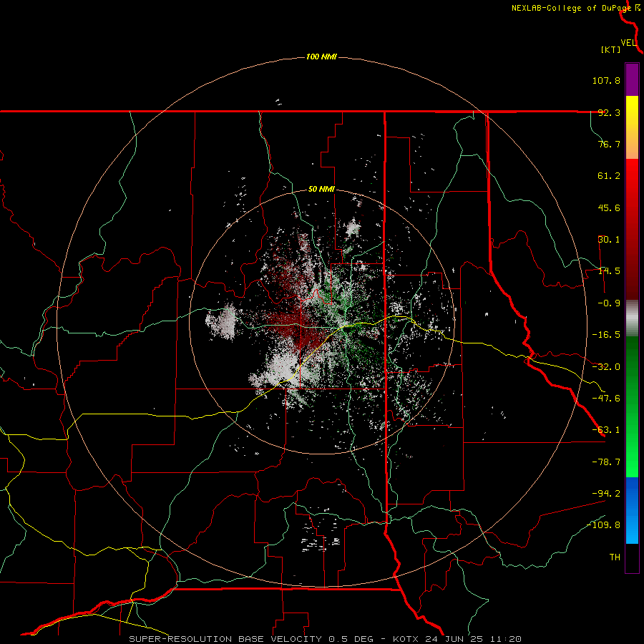Click the 76.7 velocity scale label

click(x=609, y=144)
